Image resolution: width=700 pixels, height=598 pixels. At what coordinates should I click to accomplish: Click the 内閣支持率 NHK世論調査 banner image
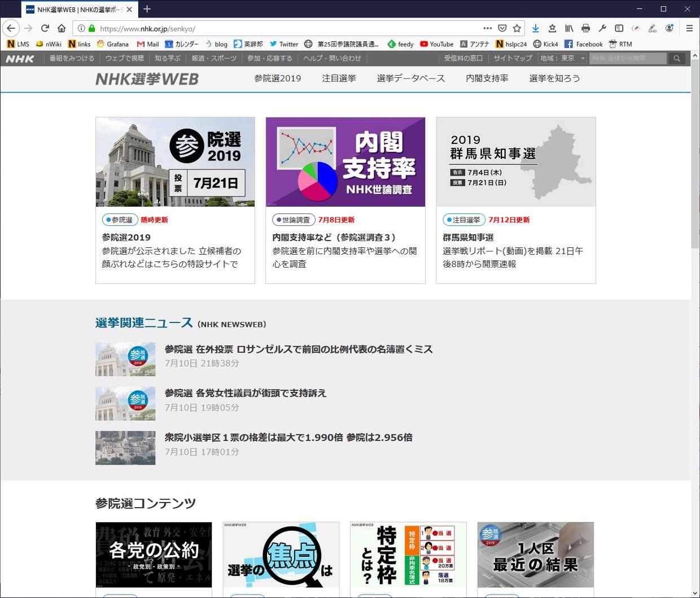point(345,162)
